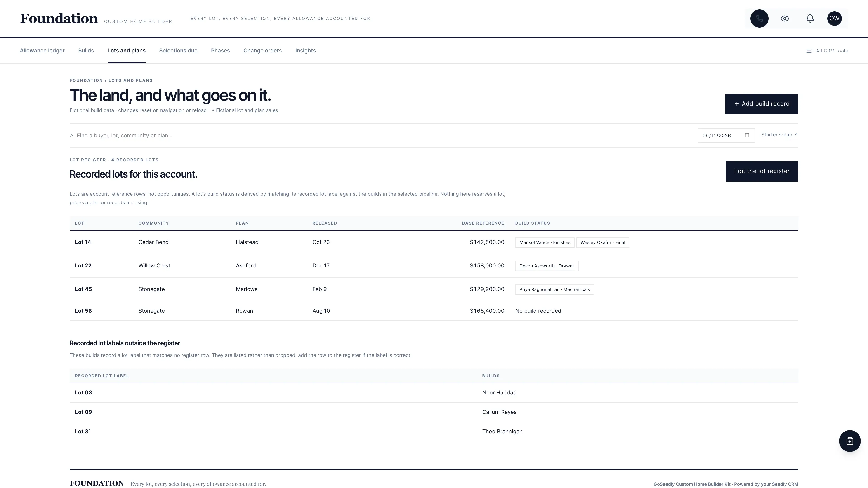This screenshot has height=488, width=868.
Task: Click the Rowan plan cell
Action: (244, 311)
